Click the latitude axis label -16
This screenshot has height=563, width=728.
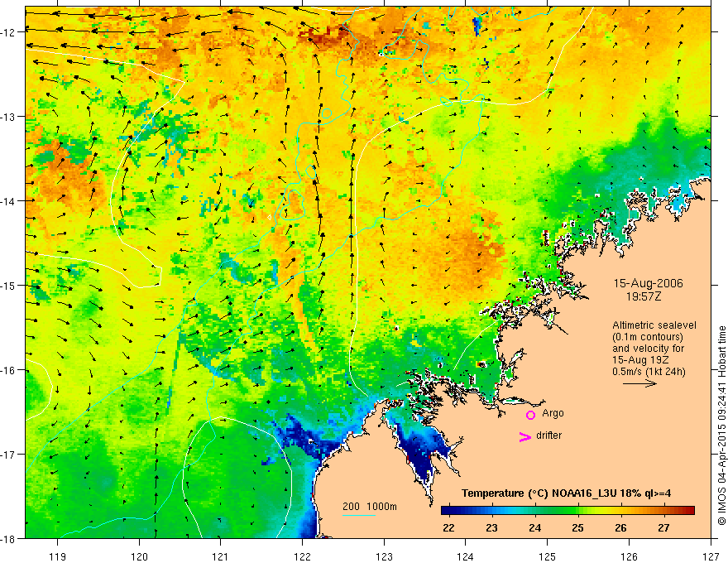[x=9, y=370]
